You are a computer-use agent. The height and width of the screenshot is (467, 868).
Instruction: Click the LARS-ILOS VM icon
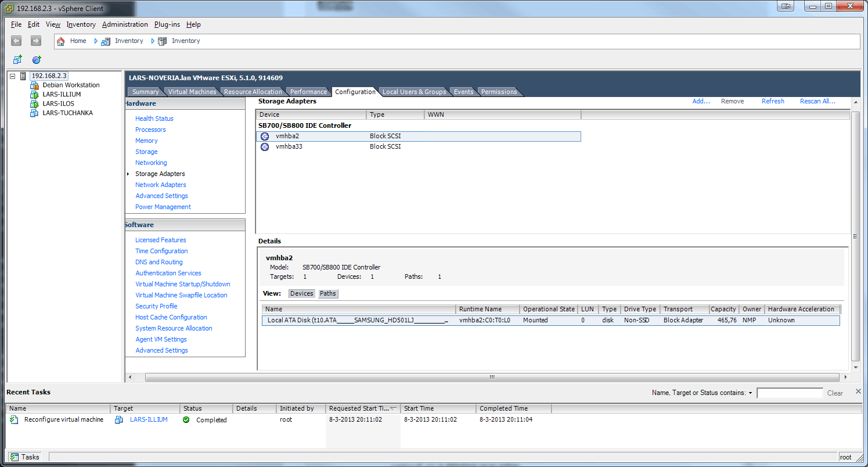pos(34,104)
